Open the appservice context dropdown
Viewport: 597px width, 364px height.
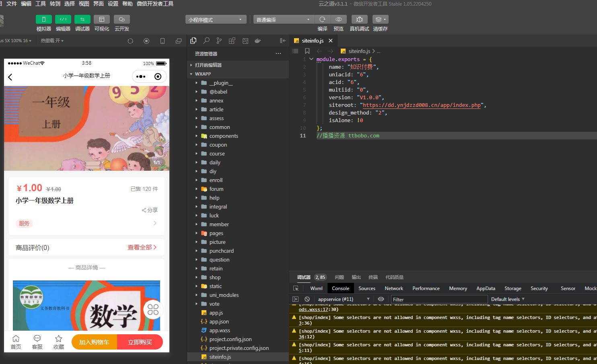[344, 299]
